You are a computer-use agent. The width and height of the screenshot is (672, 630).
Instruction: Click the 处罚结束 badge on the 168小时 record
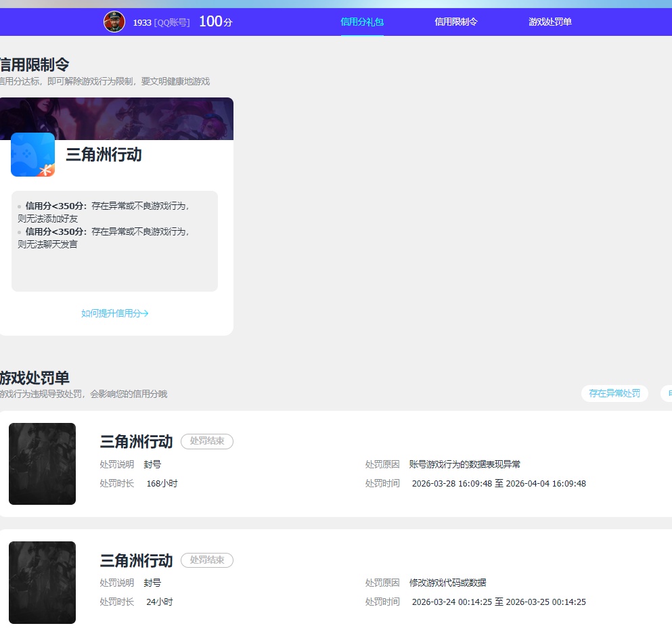click(x=207, y=441)
